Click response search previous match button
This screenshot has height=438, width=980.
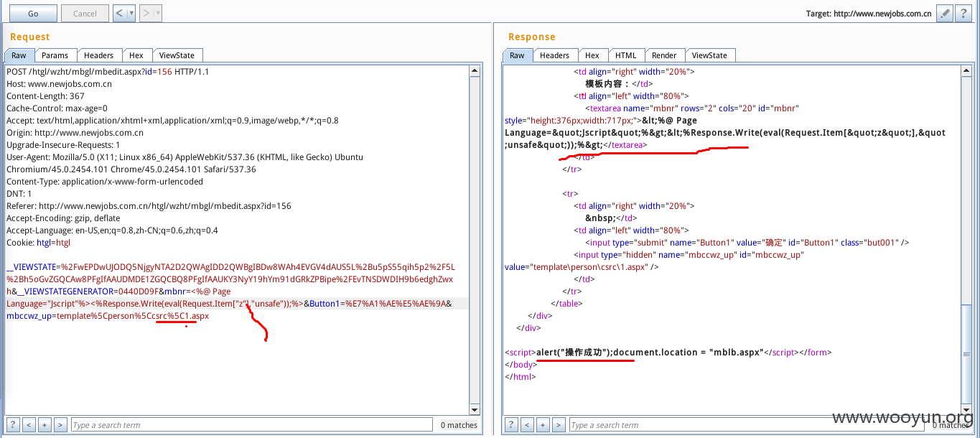[x=527, y=425]
